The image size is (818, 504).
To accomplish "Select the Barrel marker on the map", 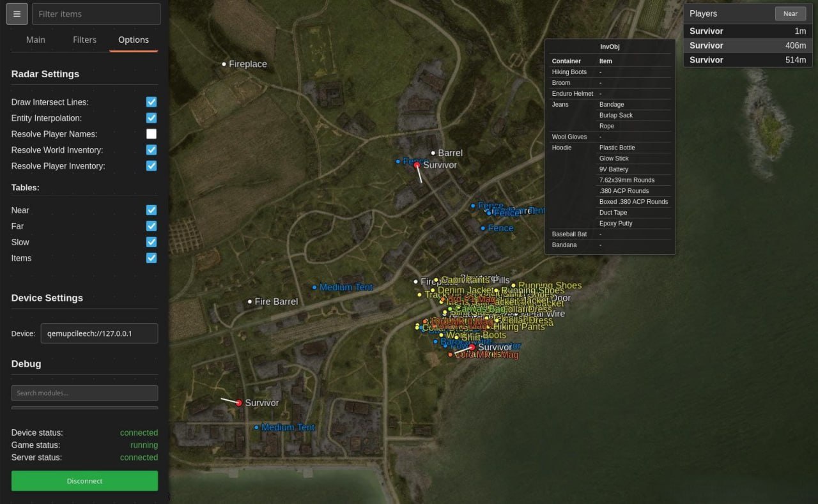I will [x=432, y=153].
